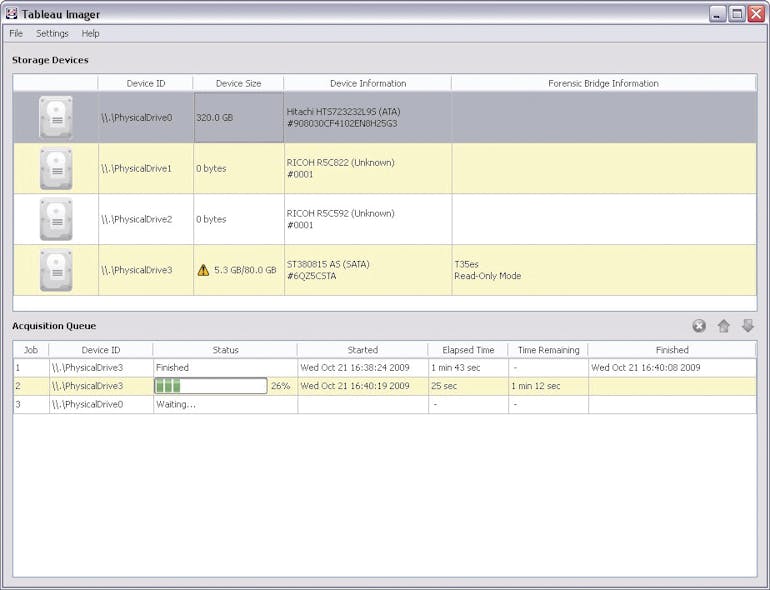
Task: Move queued job up with arrow icon
Action: click(724, 326)
